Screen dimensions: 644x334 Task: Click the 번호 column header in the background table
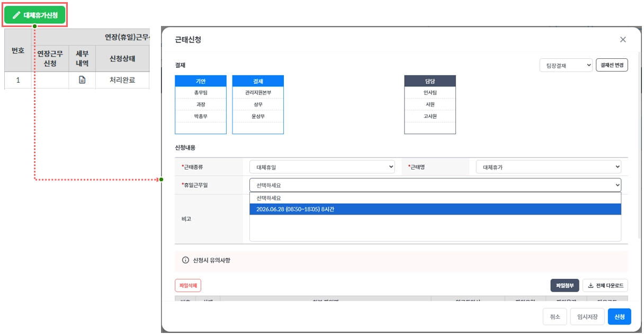click(x=18, y=50)
